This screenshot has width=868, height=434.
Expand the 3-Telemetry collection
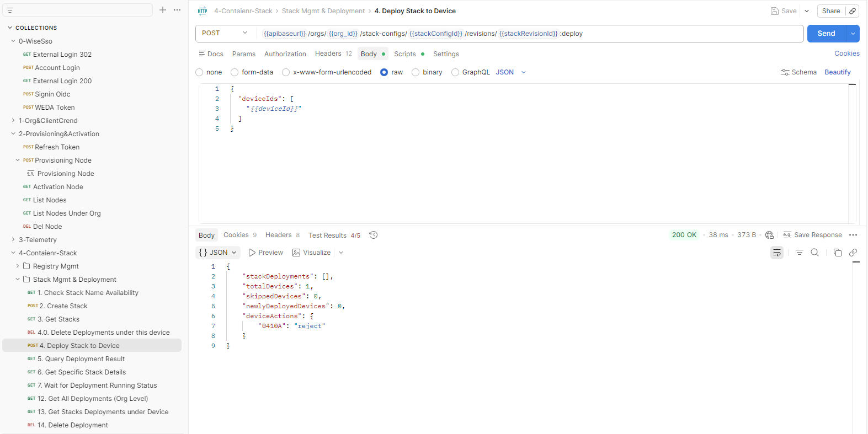pyautogui.click(x=13, y=240)
